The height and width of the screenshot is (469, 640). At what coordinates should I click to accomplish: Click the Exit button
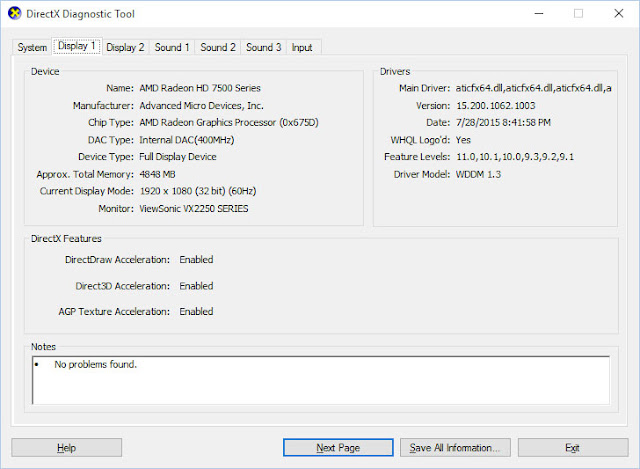[573, 448]
